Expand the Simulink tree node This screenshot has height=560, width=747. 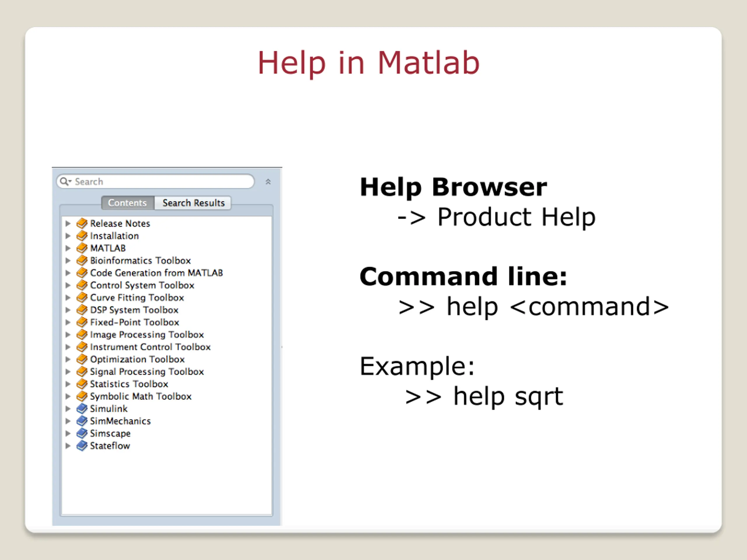point(68,408)
